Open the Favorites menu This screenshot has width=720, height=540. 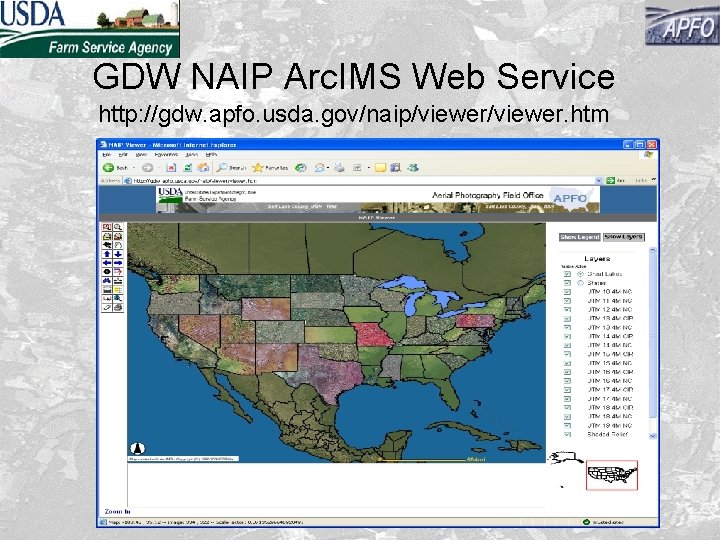point(166,155)
